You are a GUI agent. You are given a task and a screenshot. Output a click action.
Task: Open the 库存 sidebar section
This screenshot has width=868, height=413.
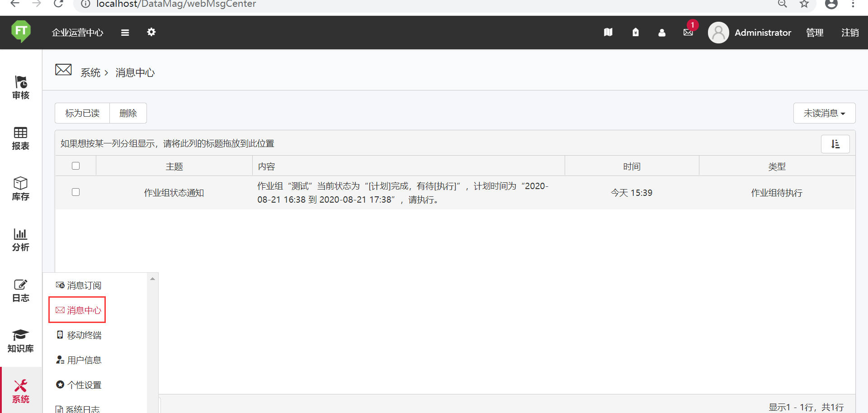[21, 189]
